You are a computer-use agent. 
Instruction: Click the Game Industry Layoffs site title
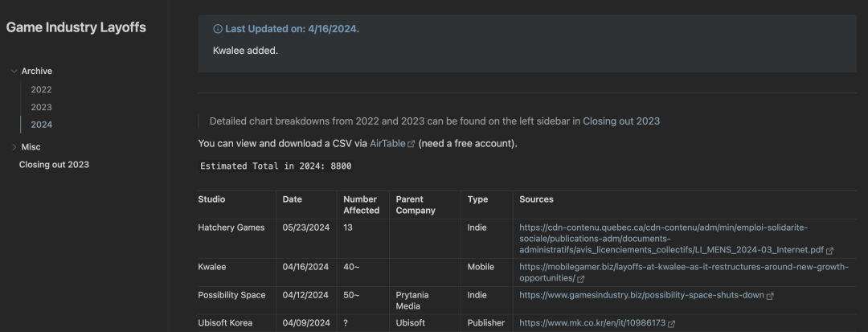(76, 27)
